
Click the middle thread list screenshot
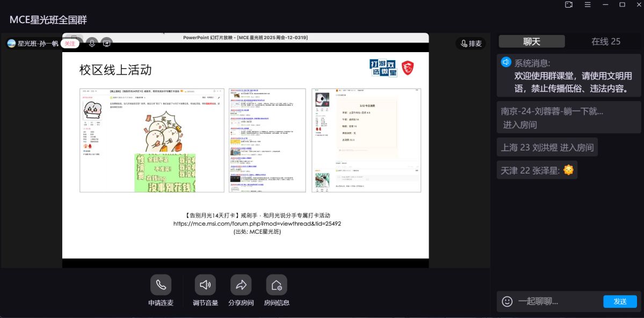coord(267,140)
